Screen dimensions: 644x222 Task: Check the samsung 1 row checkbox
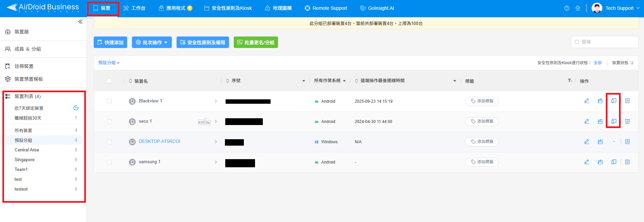coord(109,162)
